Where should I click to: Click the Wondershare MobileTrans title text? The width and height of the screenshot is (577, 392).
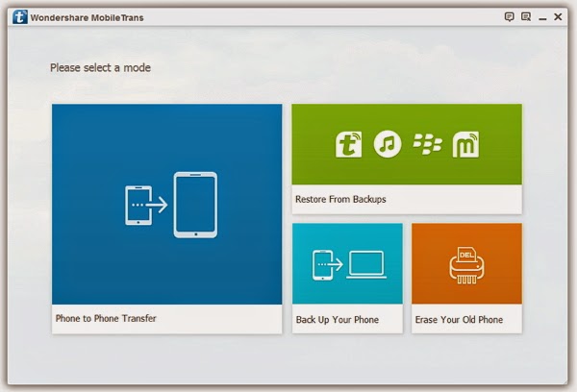[x=87, y=17]
